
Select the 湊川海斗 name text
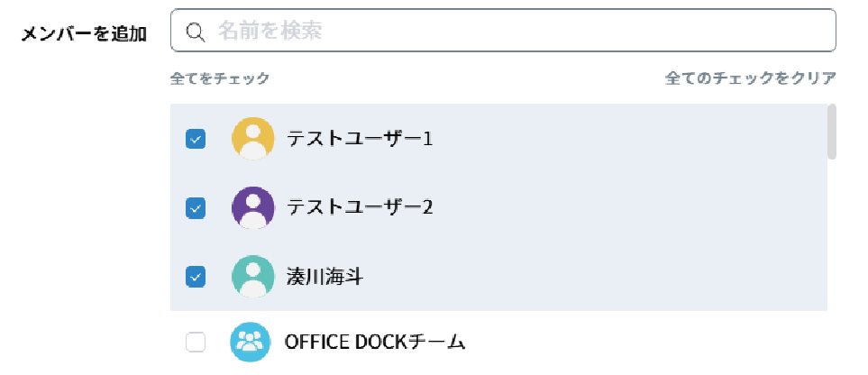click(x=324, y=276)
